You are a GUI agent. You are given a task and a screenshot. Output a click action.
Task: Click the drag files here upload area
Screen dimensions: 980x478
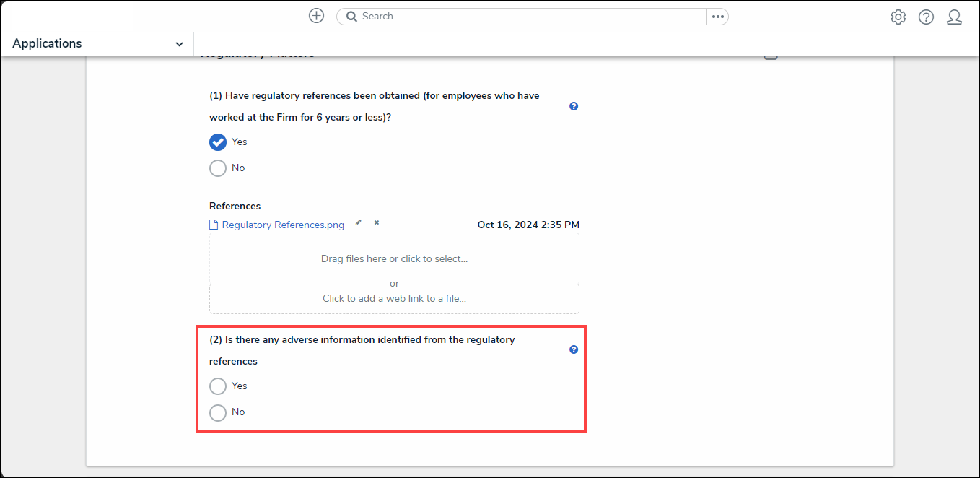[394, 258]
